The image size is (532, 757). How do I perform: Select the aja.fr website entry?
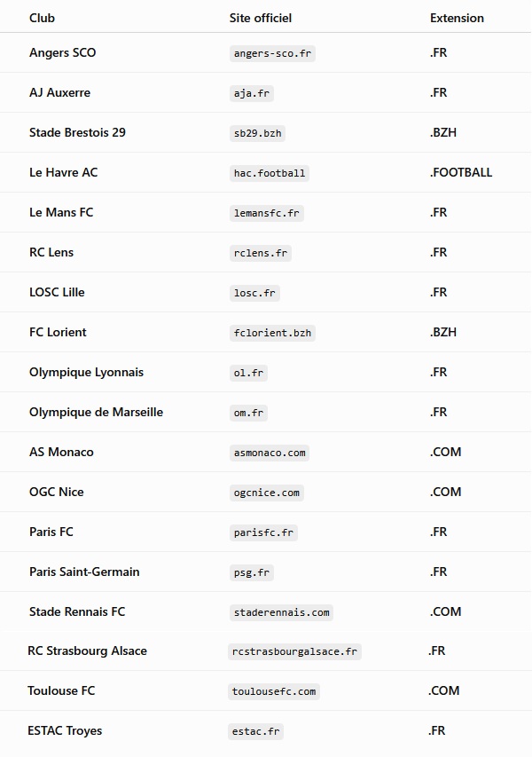coord(252,93)
